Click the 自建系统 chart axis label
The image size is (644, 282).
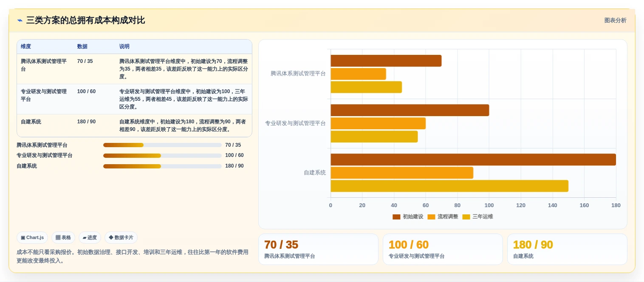[315, 173]
